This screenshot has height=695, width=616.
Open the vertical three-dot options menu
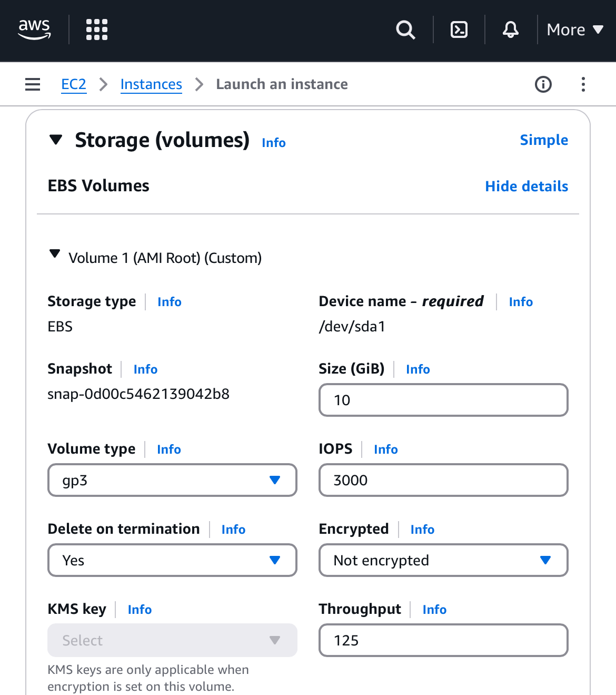pos(583,84)
